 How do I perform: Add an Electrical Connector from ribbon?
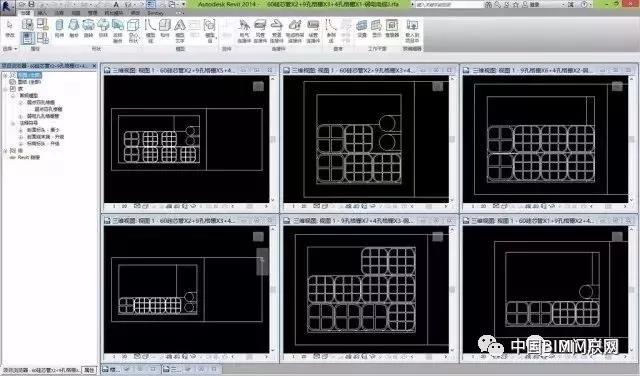pyautogui.click(x=244, y=31)
